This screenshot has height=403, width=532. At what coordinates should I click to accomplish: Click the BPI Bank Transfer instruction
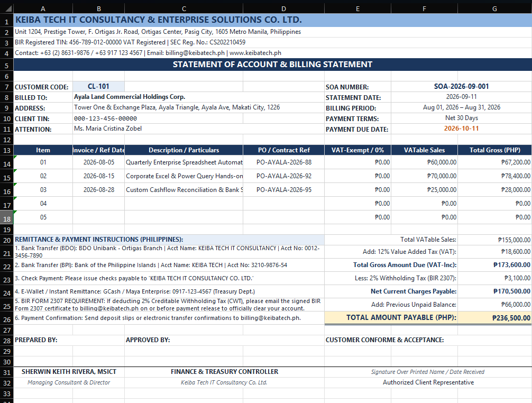tap(169, 265)
